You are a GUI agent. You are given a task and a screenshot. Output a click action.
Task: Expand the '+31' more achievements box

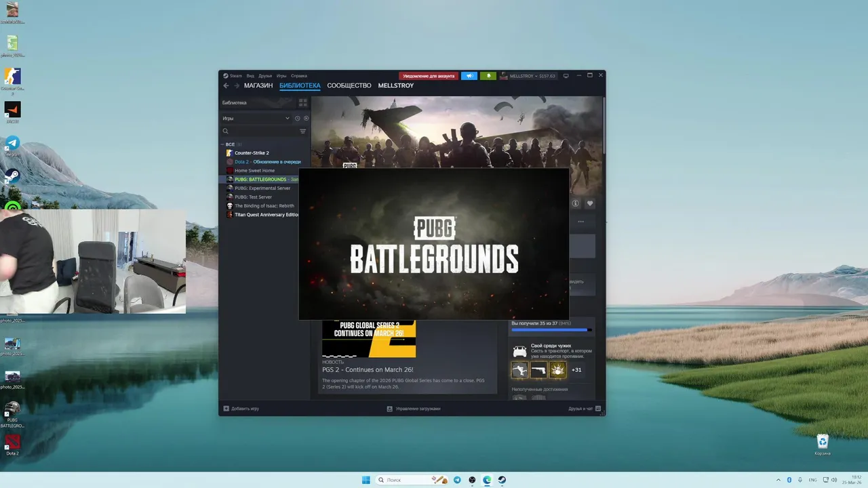pos(576,370)
